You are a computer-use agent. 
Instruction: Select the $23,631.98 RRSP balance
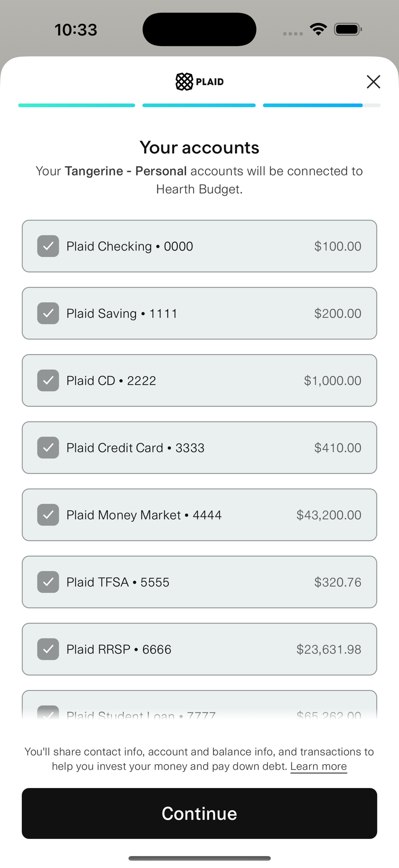[x=329, y=650]
